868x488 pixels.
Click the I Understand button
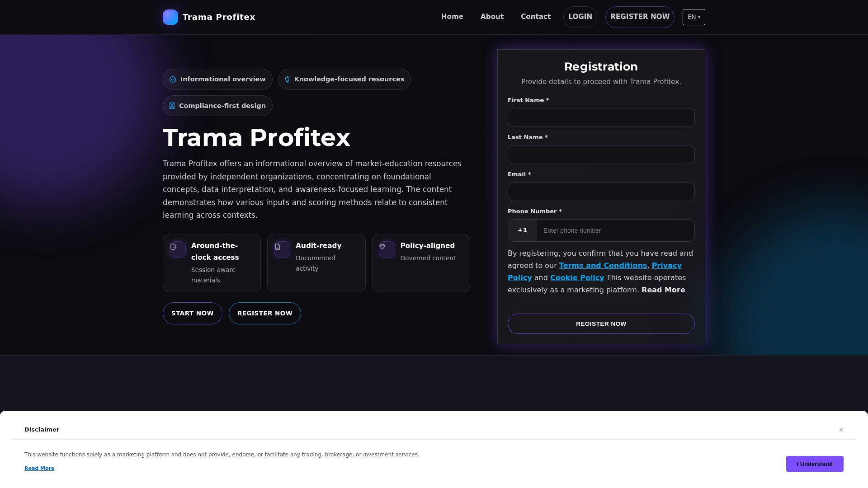click(x=815, y=464)
